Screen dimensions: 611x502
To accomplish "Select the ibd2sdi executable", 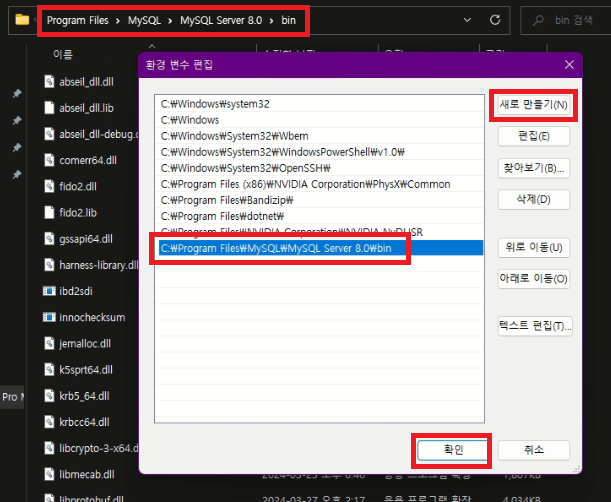I will (76, 291).
